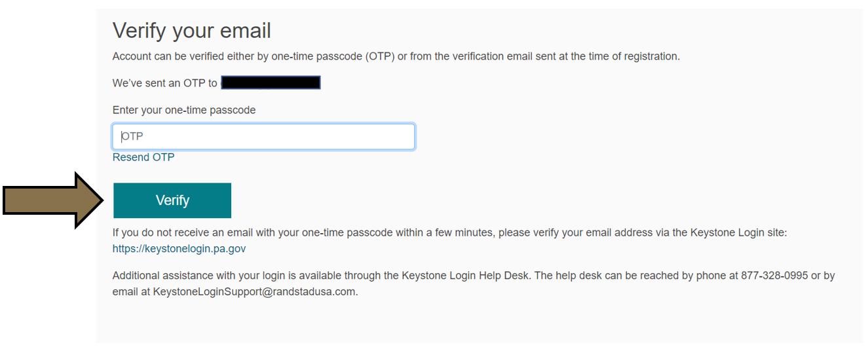The image size is (868, 347).
Task: Select the blacked-out email address box
Action: tap(271, 82)
